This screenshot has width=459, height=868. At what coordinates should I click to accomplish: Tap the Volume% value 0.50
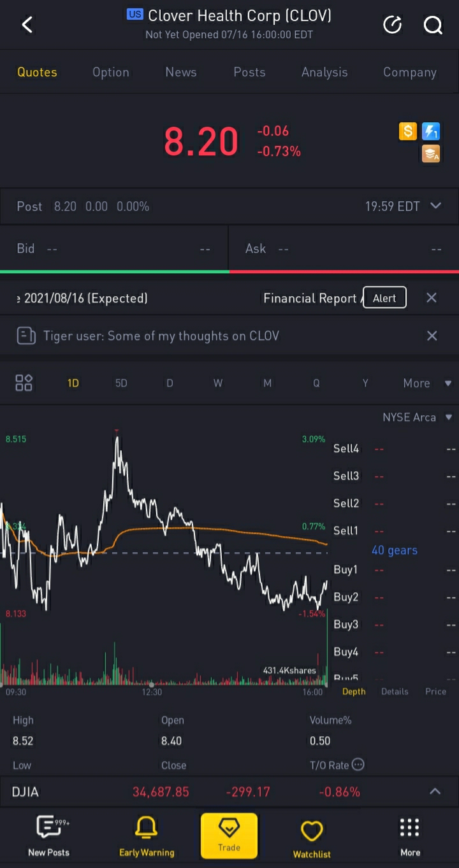[x=320, y=741]
